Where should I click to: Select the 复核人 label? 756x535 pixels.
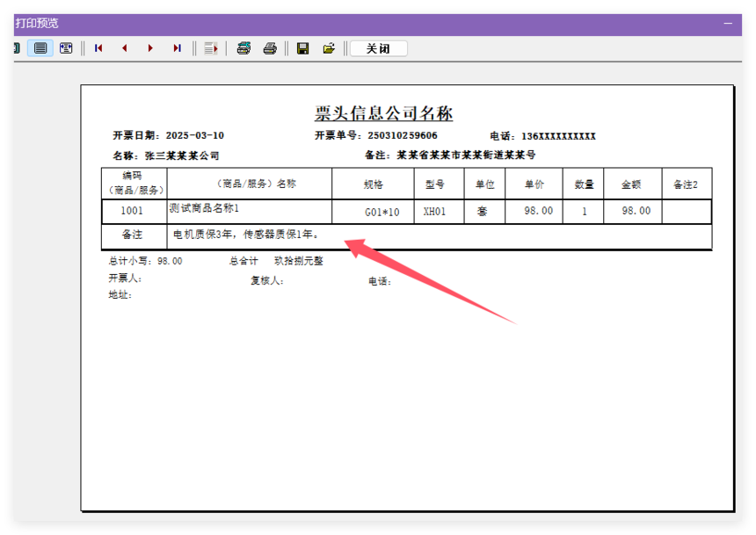tap(267, 280)
